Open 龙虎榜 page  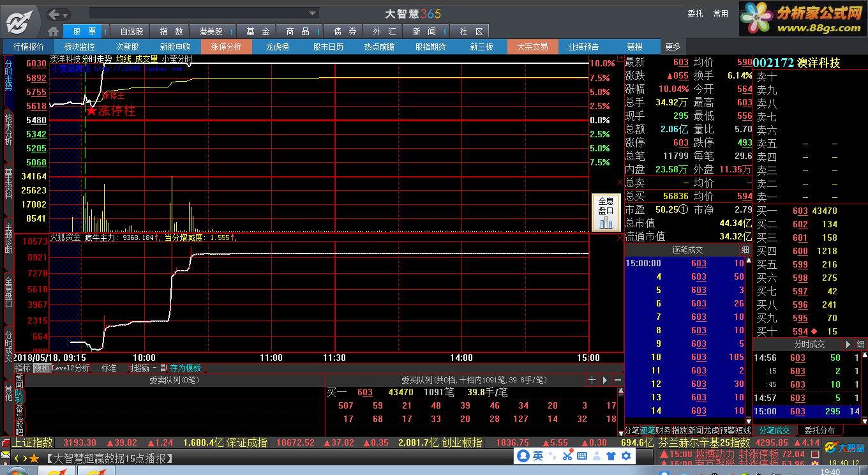pyautogui.click(x=278, y=47)
